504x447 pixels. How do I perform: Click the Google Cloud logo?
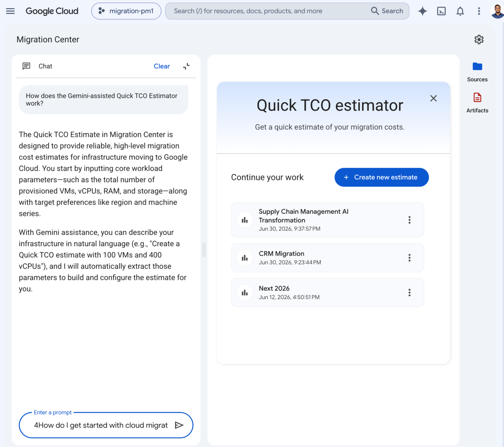pos(52,11)
